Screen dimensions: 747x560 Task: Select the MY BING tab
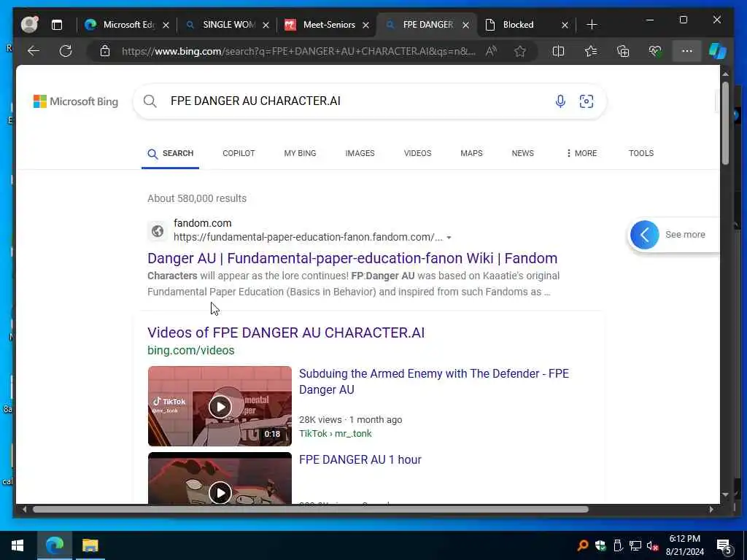pos(300,153)
